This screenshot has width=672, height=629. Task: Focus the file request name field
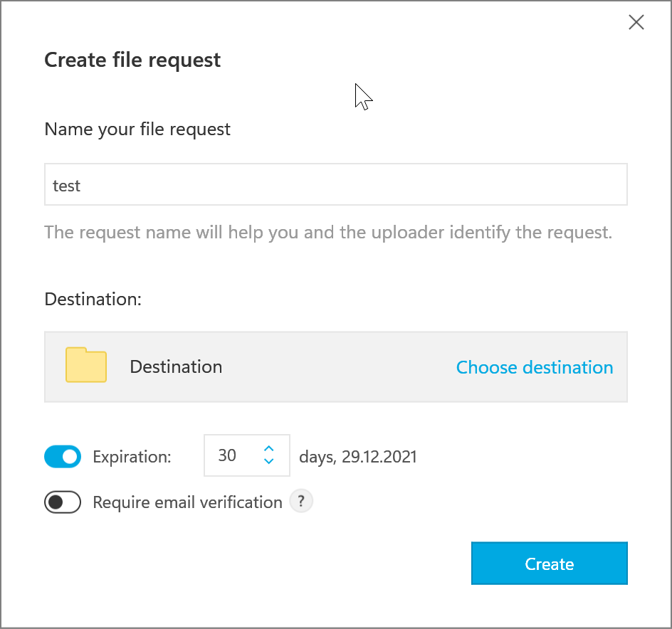(336, 184)
